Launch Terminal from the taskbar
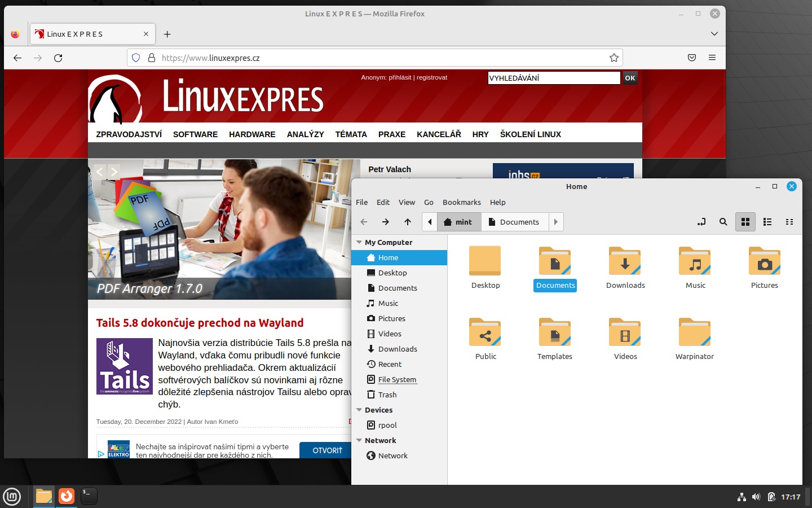Viewport: 812px width, 508px height. coord(89,496)
